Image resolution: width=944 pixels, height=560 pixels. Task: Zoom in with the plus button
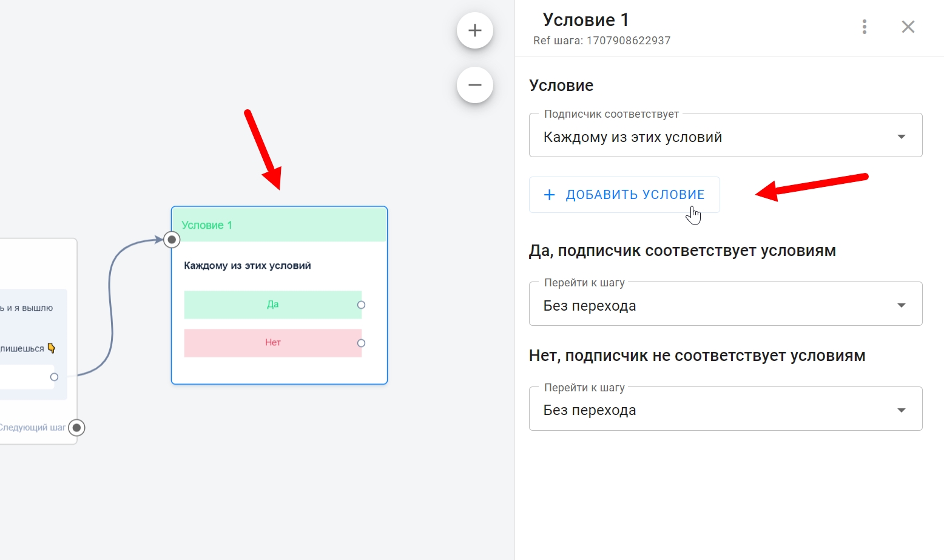pyautogui.click(x=474, y=30)
